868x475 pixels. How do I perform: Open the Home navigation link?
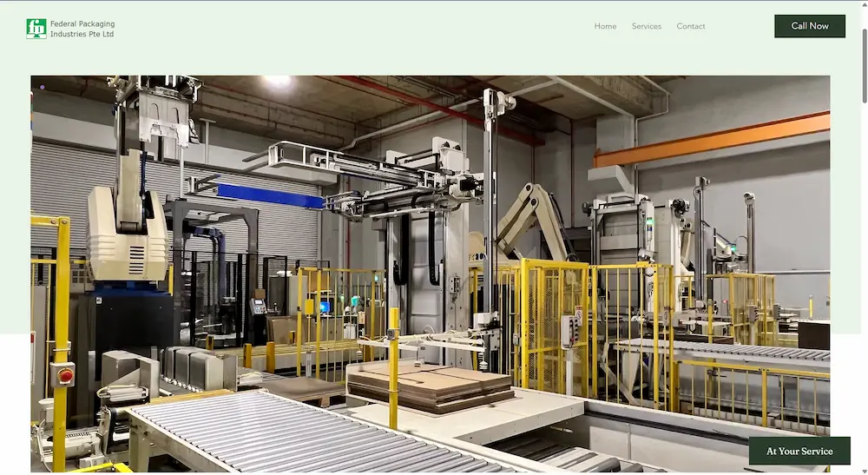[x=605, y=26]
